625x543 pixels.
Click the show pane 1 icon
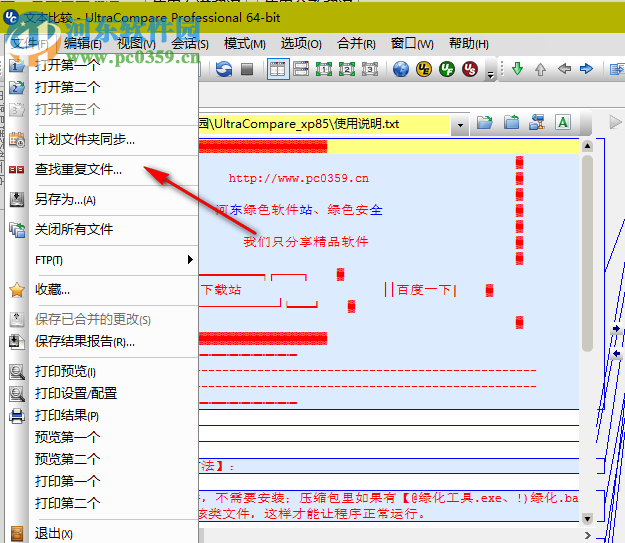(x=324, y=69)
